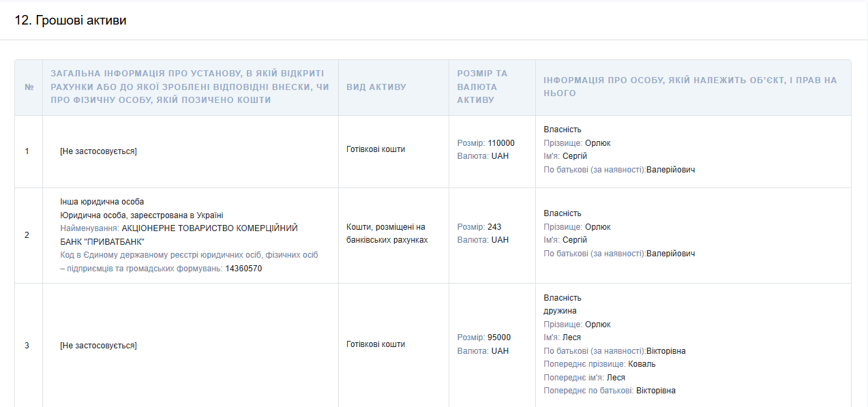
Task: Select the amount 110000 in row 1
Action: (x=501, y=143)
